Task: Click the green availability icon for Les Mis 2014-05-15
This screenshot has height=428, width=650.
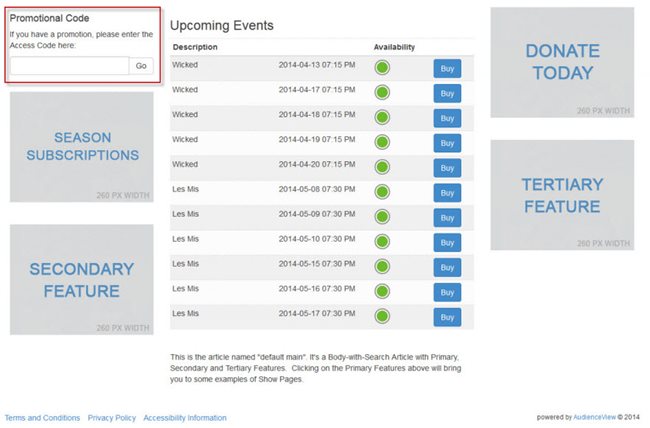Action: pos(382,266)
